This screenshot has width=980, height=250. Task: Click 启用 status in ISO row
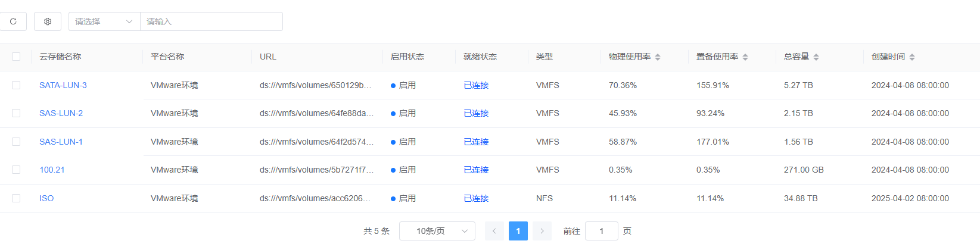[403, 198]
